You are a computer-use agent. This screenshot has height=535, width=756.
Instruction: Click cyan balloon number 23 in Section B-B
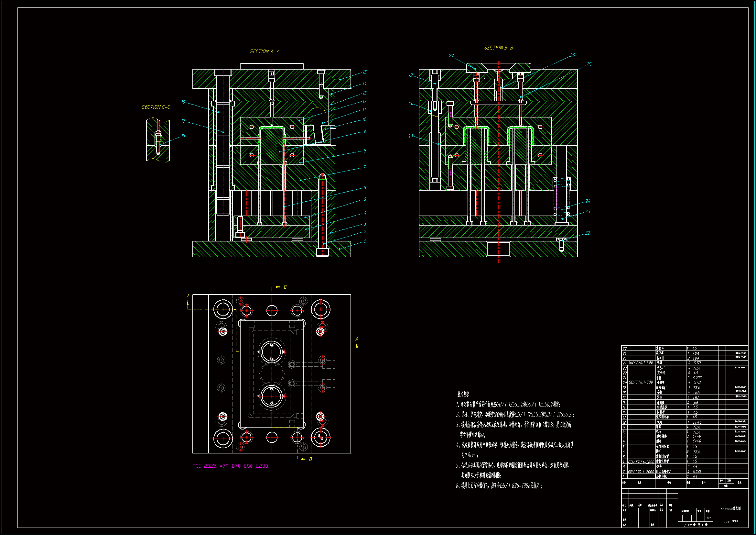588,212
